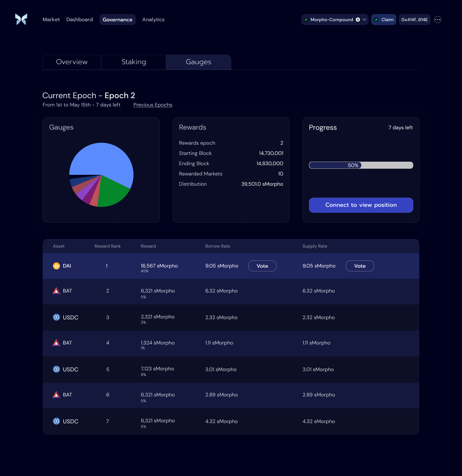462x476 pixels.
Task: Click the epoch progress bar at 50%
Action: pyautogui.click(x=361, y=165)
